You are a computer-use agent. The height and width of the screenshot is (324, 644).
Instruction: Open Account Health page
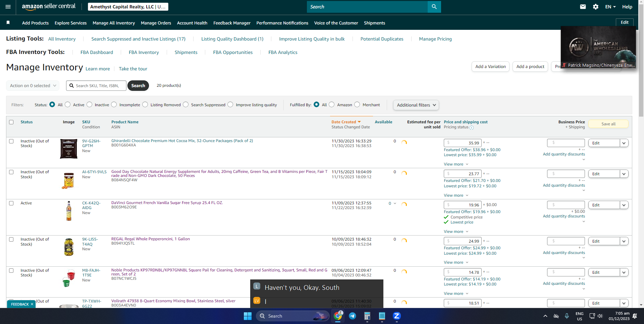click(x=192, y=23)
